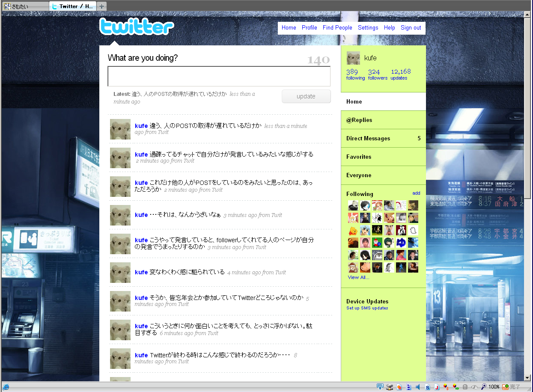Click the cube with green right arrow icon
533x392 pixels.
point(456,387)
